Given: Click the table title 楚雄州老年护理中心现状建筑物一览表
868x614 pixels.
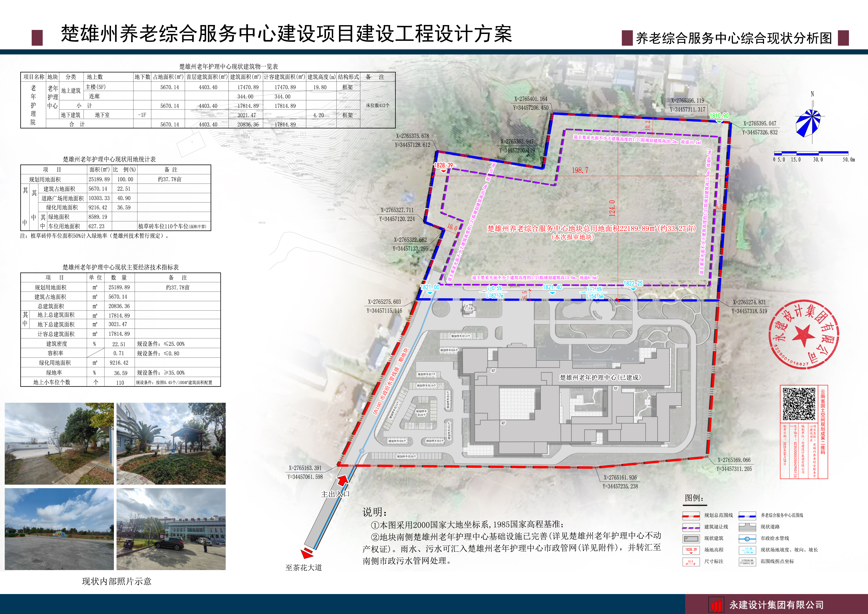Looking at the screenshot, I should click(x=229, y=67).
